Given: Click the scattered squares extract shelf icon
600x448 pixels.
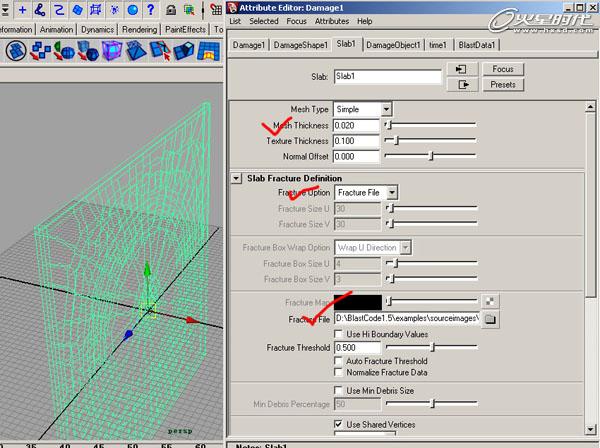Looking at the screenshot, I should [x=40, y=51].
